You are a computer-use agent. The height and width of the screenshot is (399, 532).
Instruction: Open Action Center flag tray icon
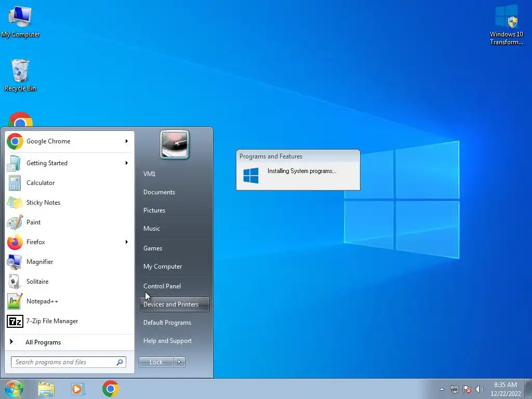[x=467, y=389]
